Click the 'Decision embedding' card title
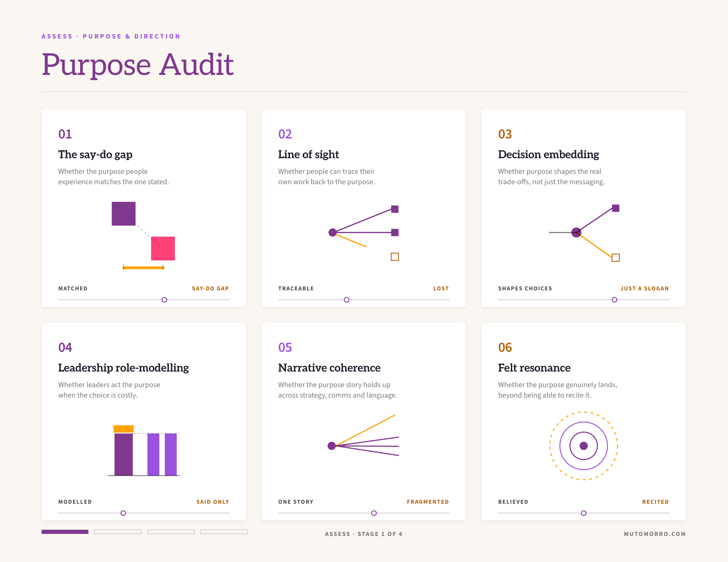The image size is (728, 562). click(x=549, y=155)
